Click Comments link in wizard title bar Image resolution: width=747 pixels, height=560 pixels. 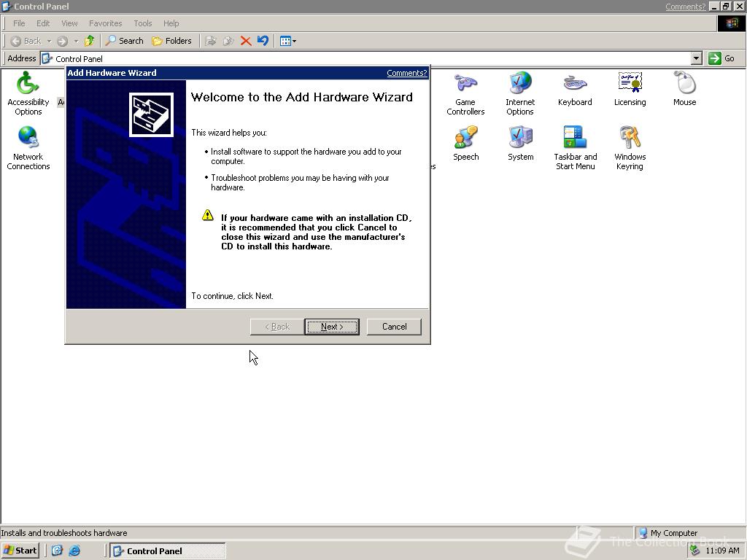(406, 73)
